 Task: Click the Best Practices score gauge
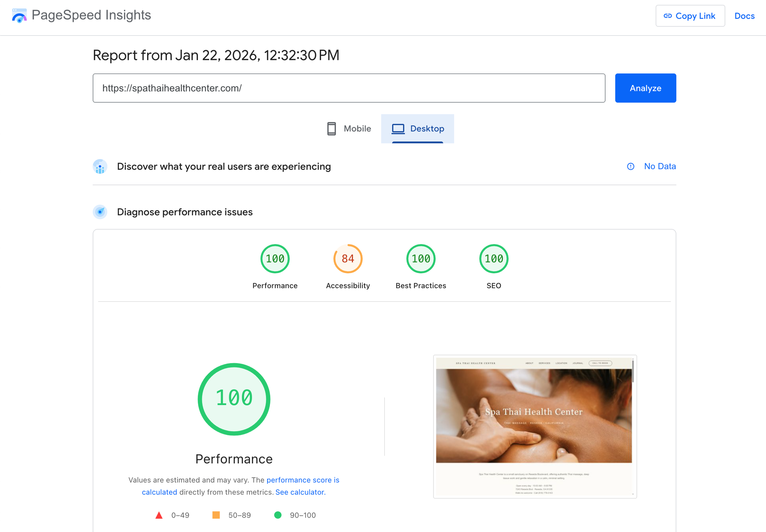click(x=420, y=259)
